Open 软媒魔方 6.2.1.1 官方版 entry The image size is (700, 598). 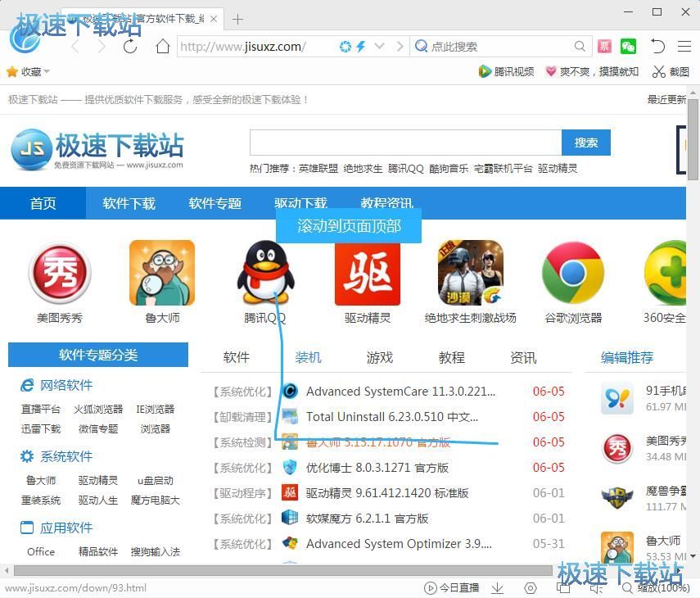(367, 519)
